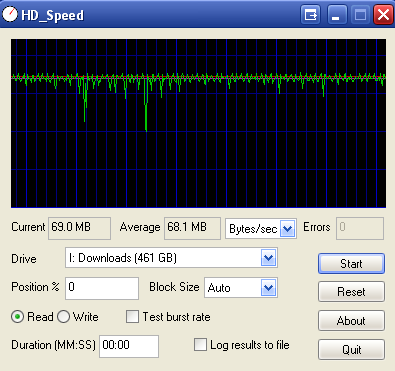
Task: Click the compact mode icon in title bar
Action: (x=311, y=15)
